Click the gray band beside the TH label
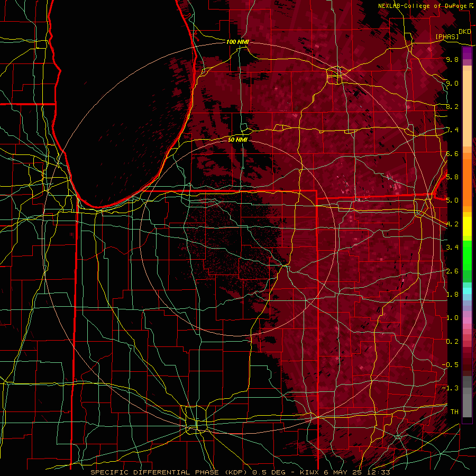 (x=467, y=406)
